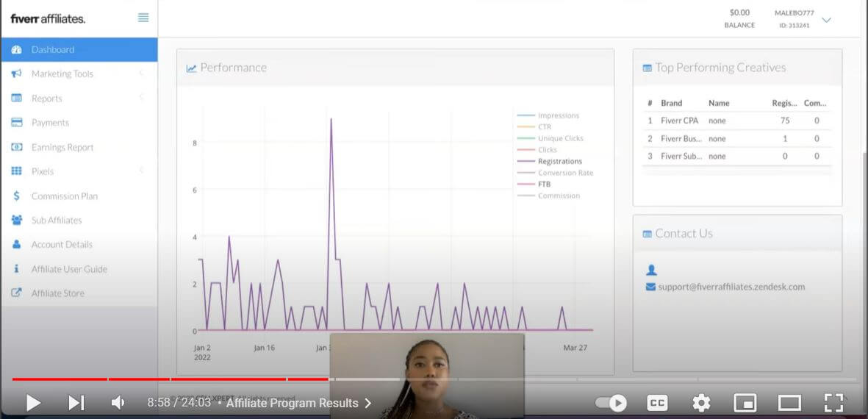This screenshot has height=419, width=868.
Task: Expand the Marketing Tools submenu chevron
Action: [x=142, y=73]
